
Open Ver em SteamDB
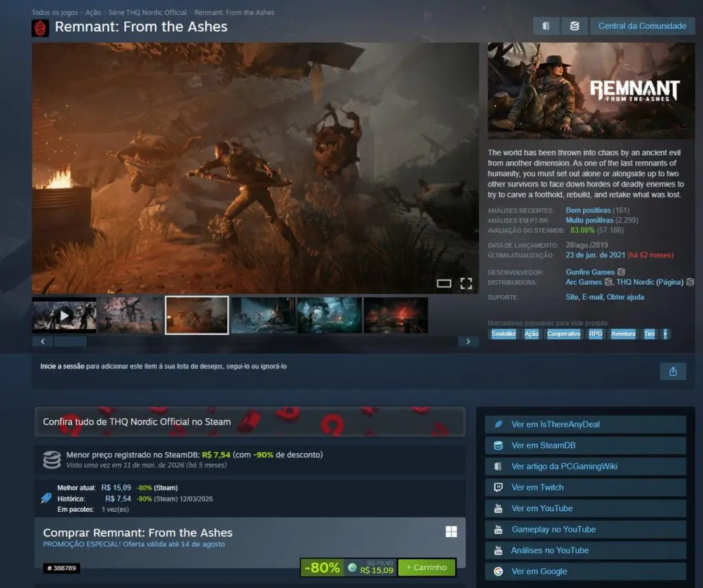click(586, 445)
